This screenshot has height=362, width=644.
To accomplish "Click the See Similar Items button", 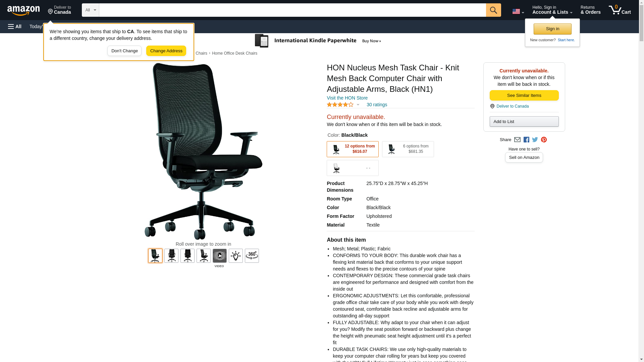I will click(524, 96).
